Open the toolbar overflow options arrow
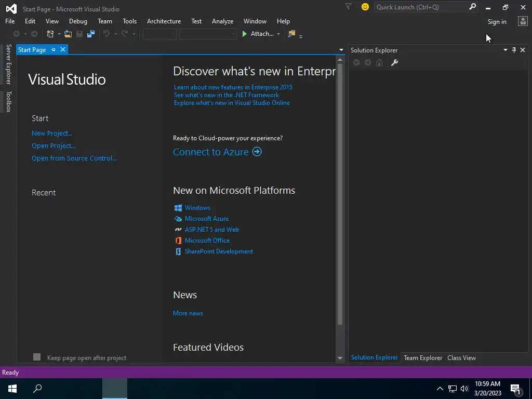 (301, 36)
